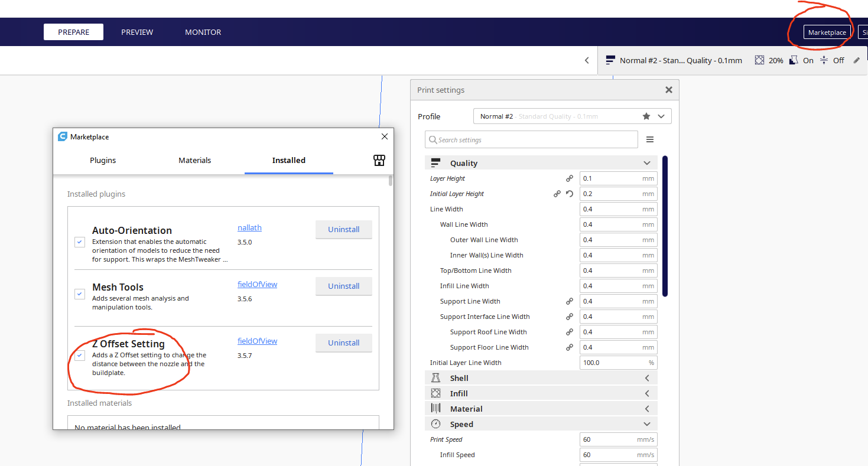Click the Initial Layer Line Width value field
Screen dimensions: 868x466
click(618, 363)
